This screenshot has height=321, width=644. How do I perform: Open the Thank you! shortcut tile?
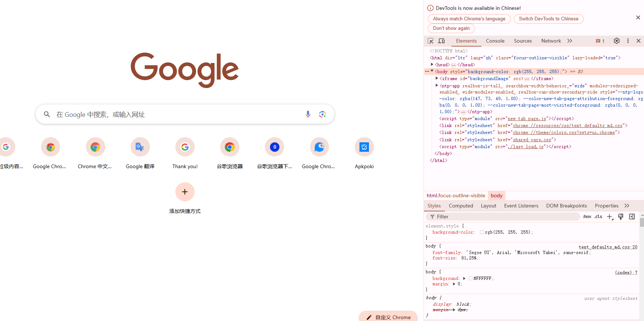pyautogui.click(x=185, y=154)
